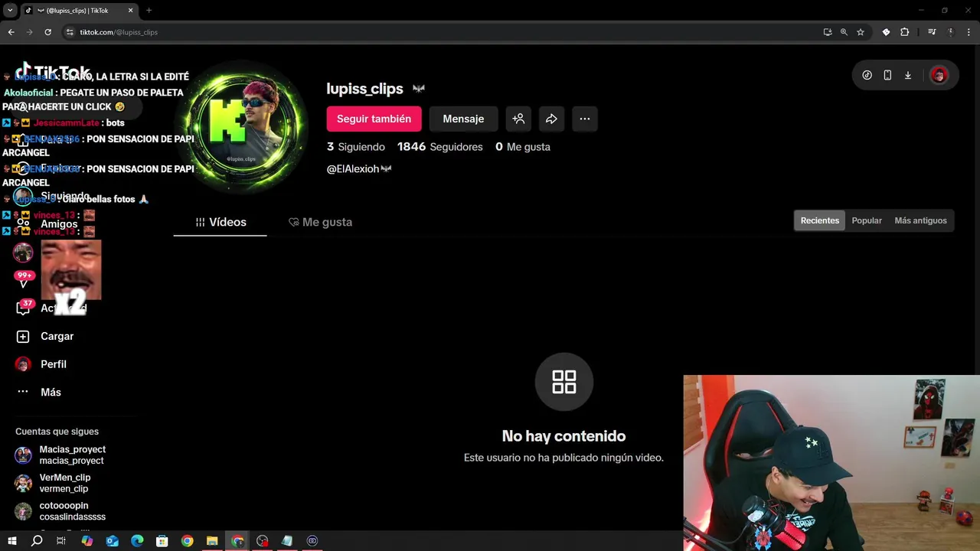Open Task View on the taskbar

tap(61, 541)
